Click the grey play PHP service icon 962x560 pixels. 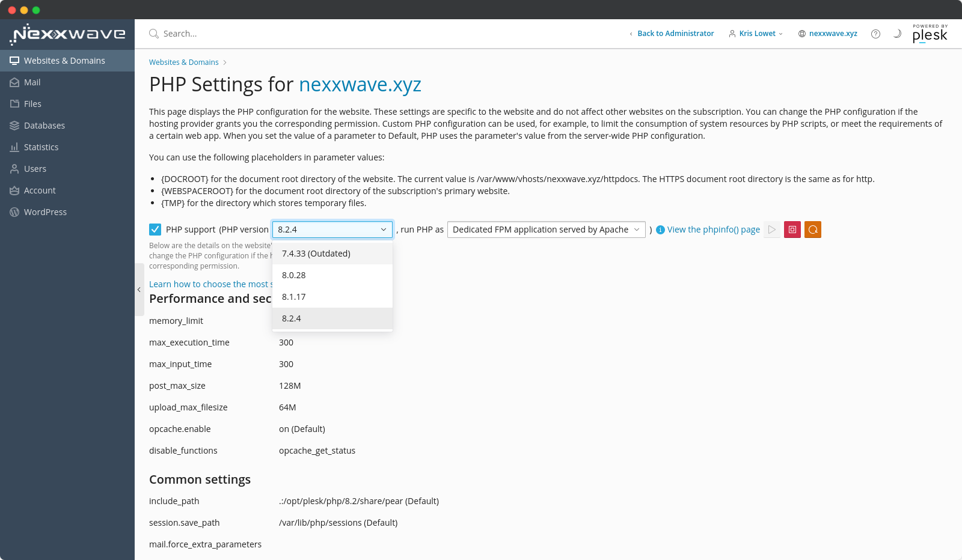pos(772,230)
